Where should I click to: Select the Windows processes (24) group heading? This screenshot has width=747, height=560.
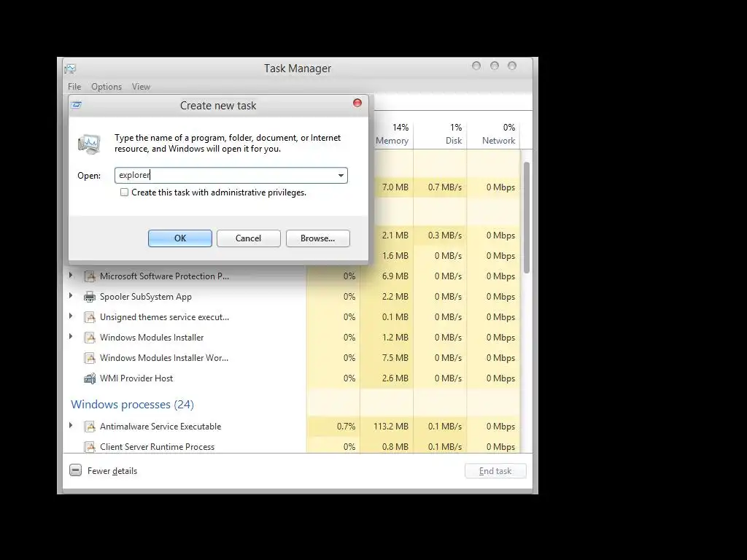[133, 404]
